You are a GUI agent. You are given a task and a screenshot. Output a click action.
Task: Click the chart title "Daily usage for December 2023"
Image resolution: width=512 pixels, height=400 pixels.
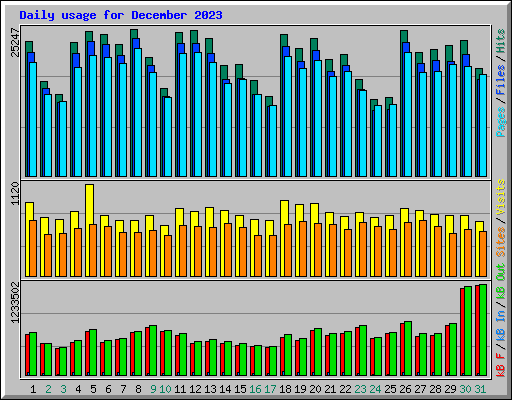point(121,15)
